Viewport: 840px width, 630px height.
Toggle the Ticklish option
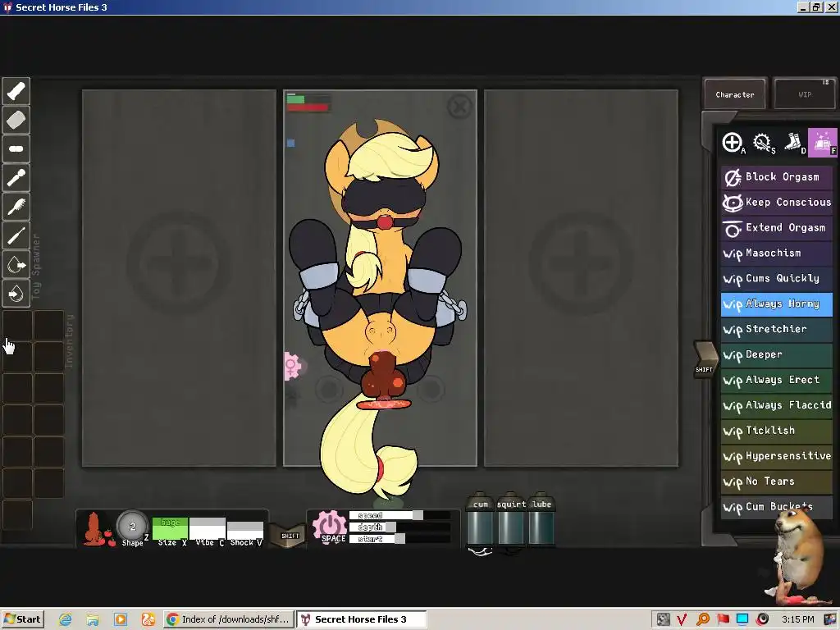coord(777,431)
